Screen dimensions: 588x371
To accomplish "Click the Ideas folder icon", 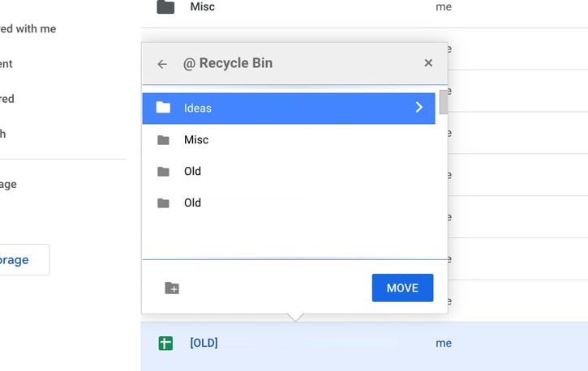I will click(x=163, y=108).
